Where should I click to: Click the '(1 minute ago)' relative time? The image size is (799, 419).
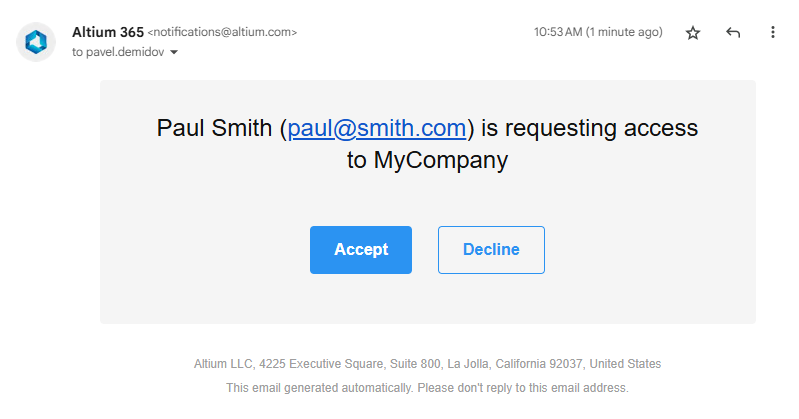(x=624, y=32)
